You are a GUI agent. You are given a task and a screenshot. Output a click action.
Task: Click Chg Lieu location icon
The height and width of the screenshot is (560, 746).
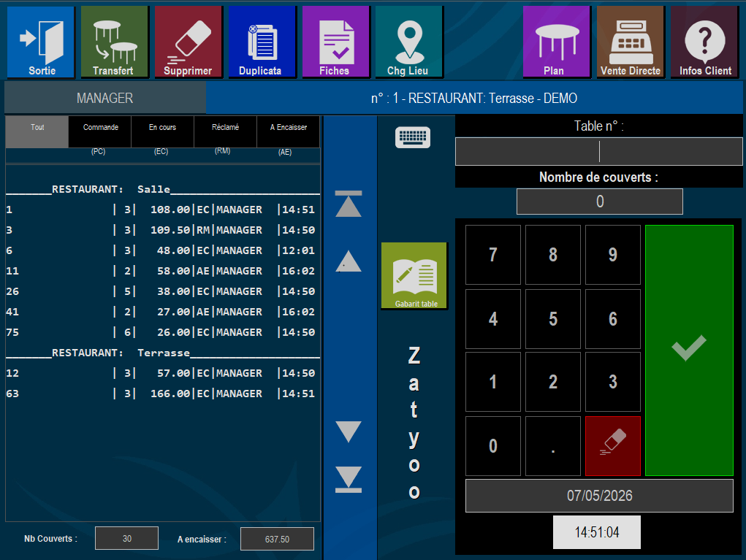tap(409, 42)
